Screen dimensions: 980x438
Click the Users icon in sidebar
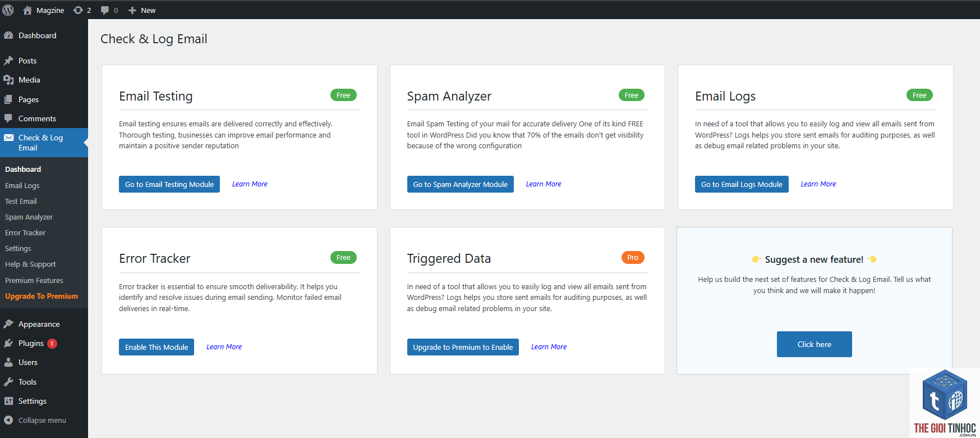coord(8,362)
